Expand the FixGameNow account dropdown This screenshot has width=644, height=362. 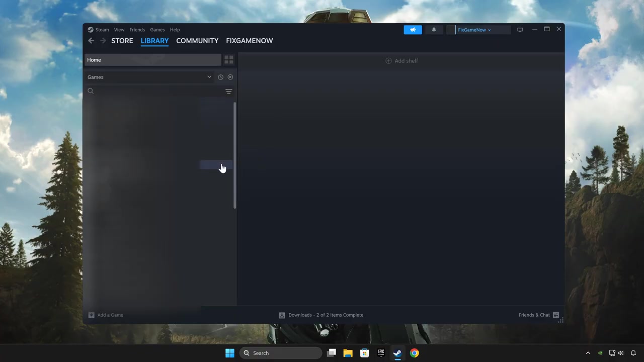474,30
